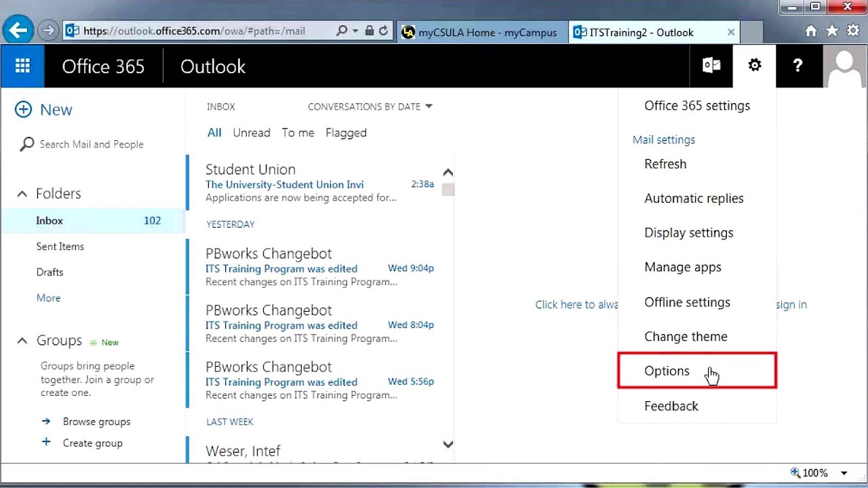The height and width of the screenshot is (488, 868).
Task: Open the user profile avatar
Action: pos(845,66)
